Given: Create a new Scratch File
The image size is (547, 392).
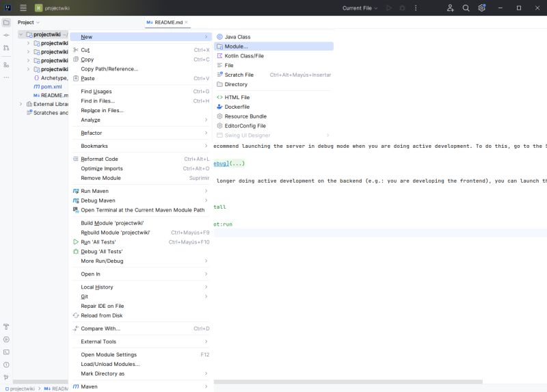Looking at the screenshot, I should pyautogui.click(x=274, y=75).
